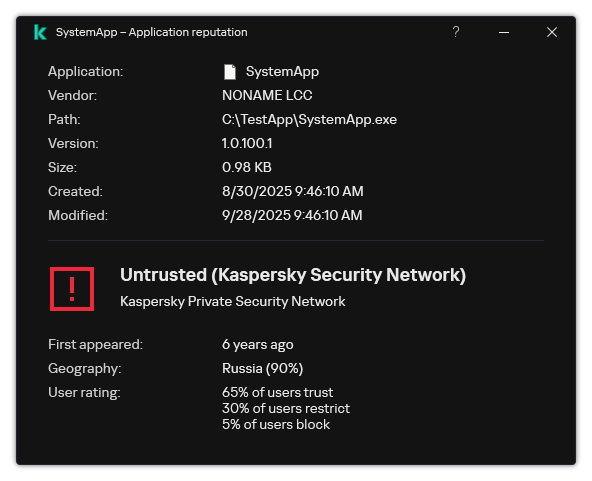The height and width of the screenshot is (481, 592).
Task: Click the Kaspersky logo in title bar
Action: (x=40, y=32)
